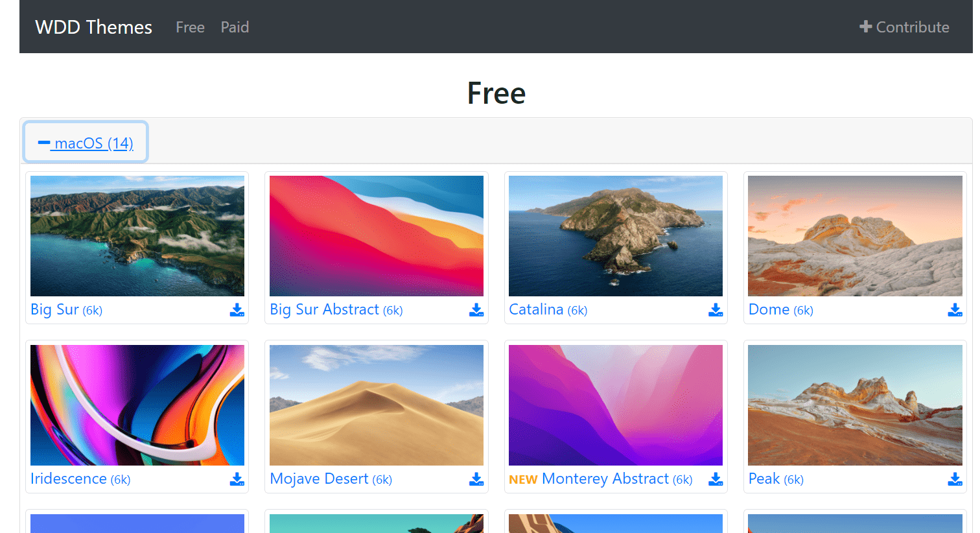Download the Monterey Abstract theme
This screenshot has width=980, height=533.
716,479
